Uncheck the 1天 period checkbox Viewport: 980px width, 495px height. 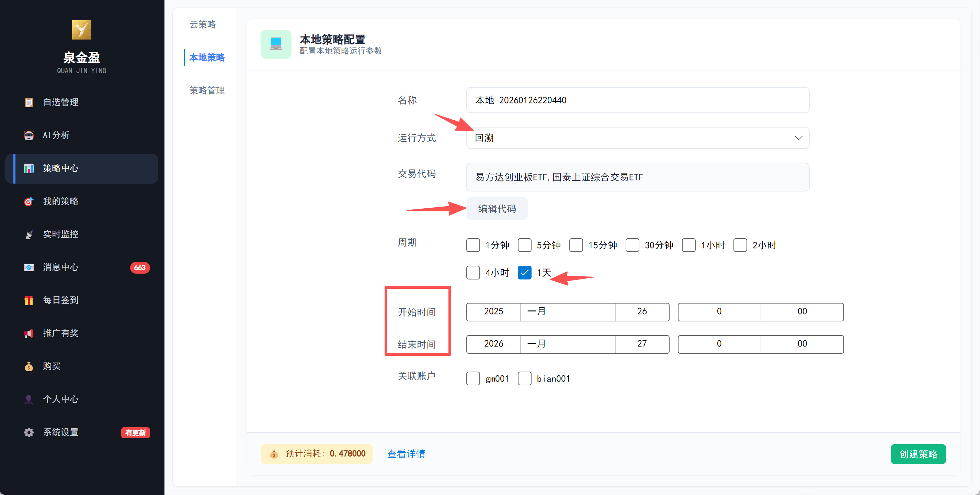coord(524,273)
